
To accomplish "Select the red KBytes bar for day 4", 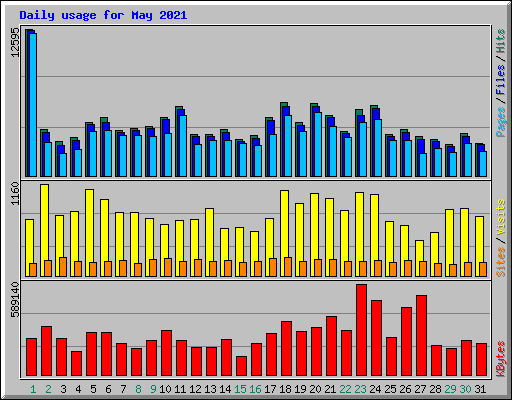I will click(76, 364).
